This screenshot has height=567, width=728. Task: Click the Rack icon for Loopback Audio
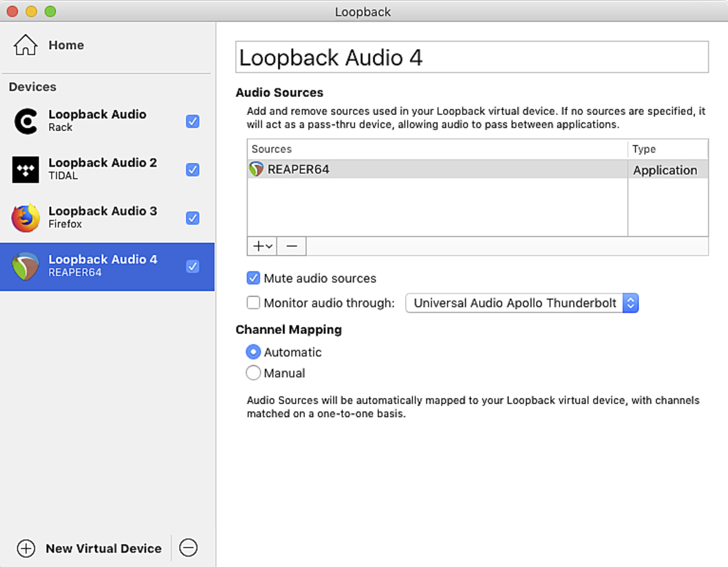tap(26, 122)
